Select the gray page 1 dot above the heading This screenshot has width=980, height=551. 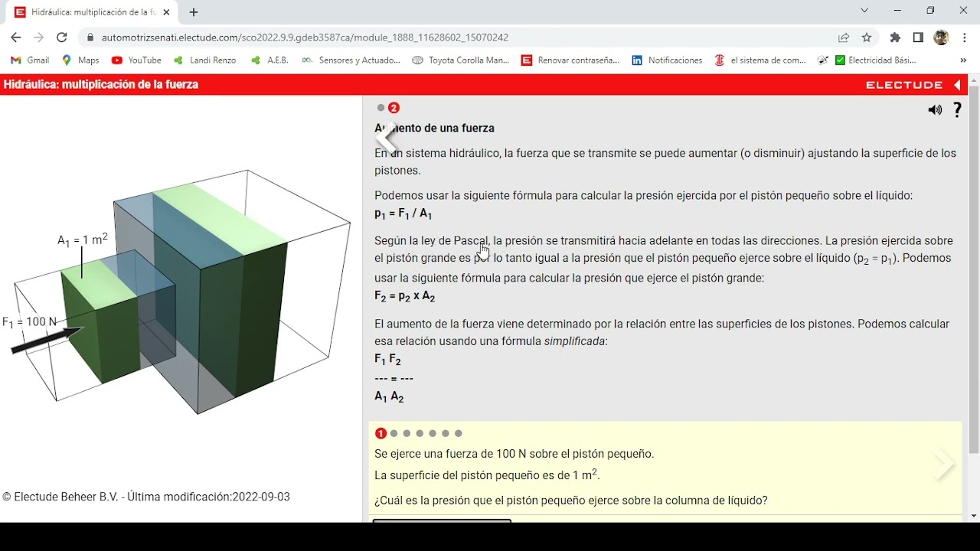coord(381,108)
